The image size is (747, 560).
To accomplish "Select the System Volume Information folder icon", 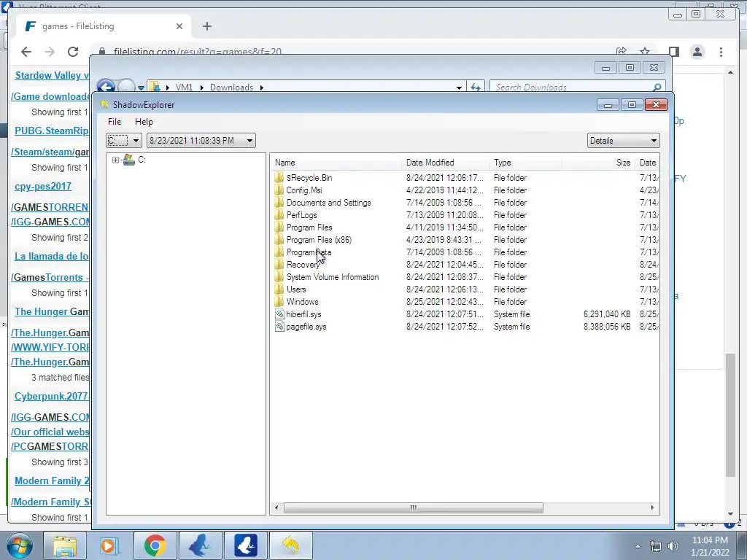I will coord(279,276).
